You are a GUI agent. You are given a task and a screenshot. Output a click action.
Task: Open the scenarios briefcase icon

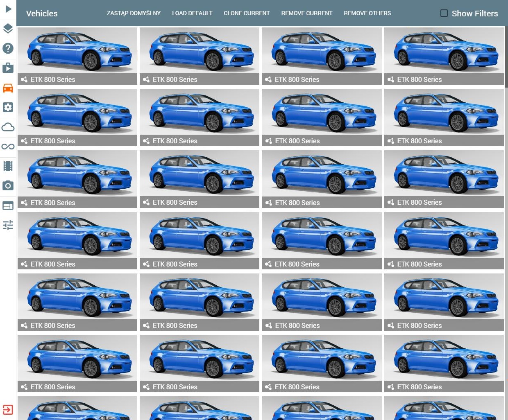click(8, 68)
